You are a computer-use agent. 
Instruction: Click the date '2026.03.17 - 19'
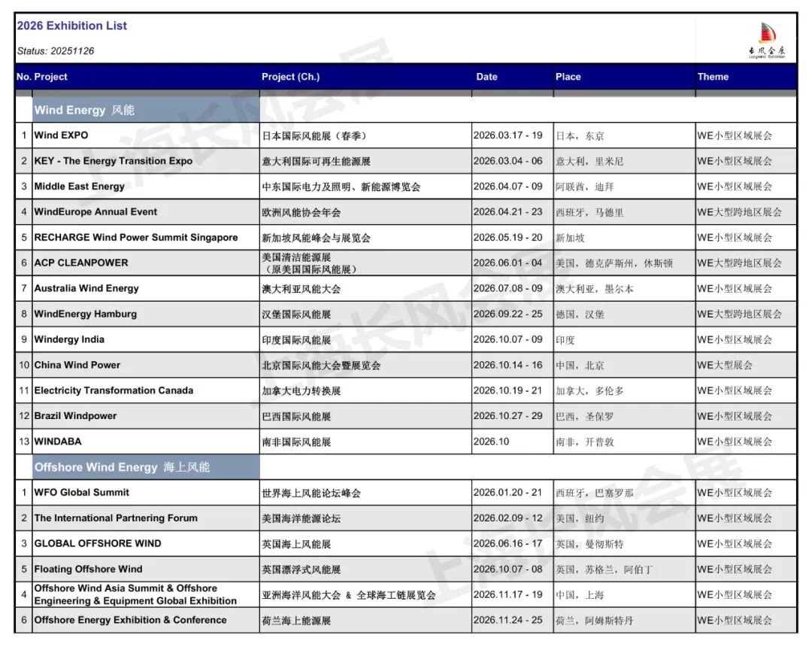coord(508,135)
